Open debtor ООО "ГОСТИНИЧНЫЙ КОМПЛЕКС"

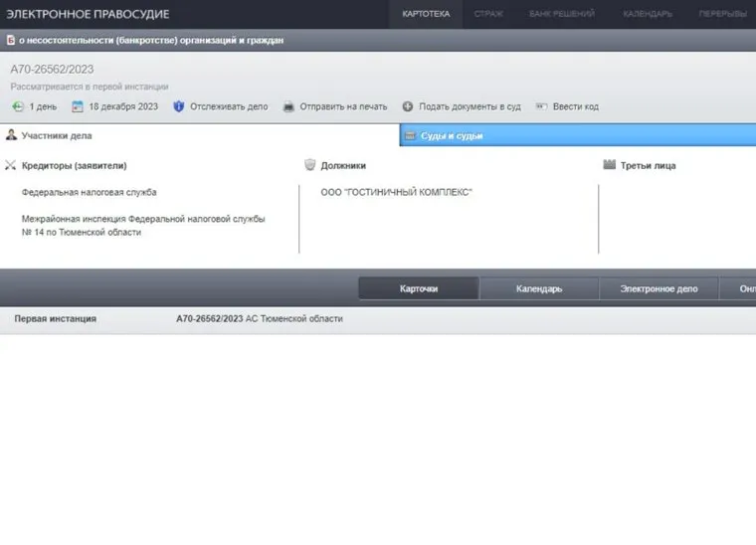point(396,192)
